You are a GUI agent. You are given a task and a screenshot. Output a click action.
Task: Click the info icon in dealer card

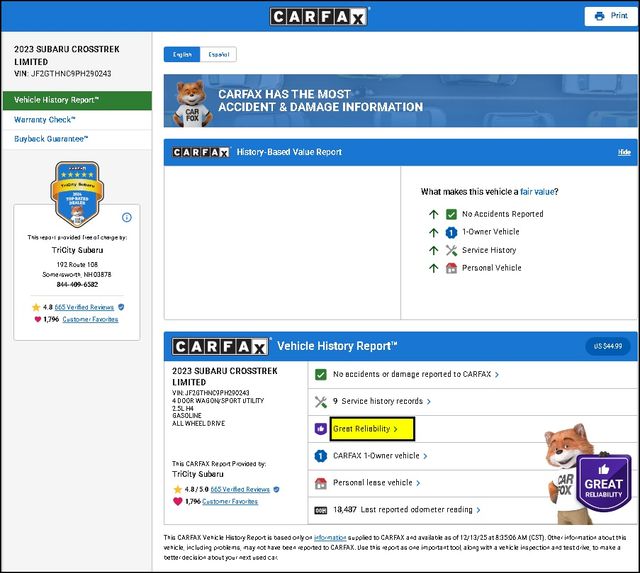pos(127,217)
